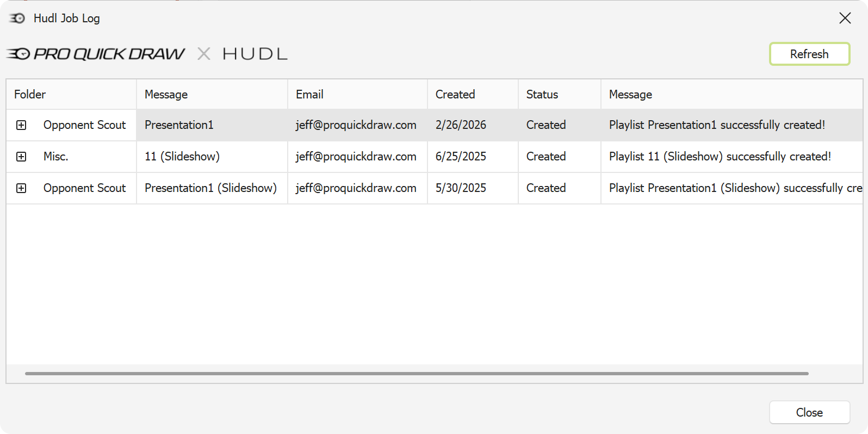Click the Pro Quick Draw logo
The height and width of the screenshot is (434, 868).
96,54
